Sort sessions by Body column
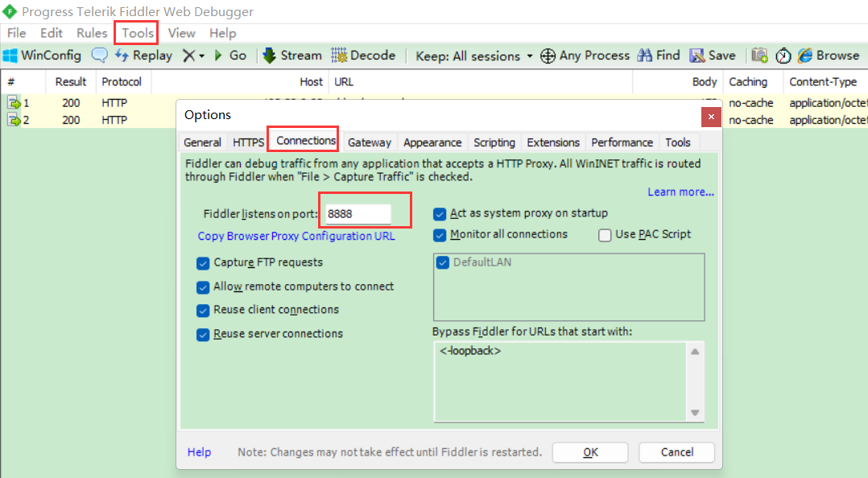This screenshot has width=868, height=478. (x=678, y=82)
